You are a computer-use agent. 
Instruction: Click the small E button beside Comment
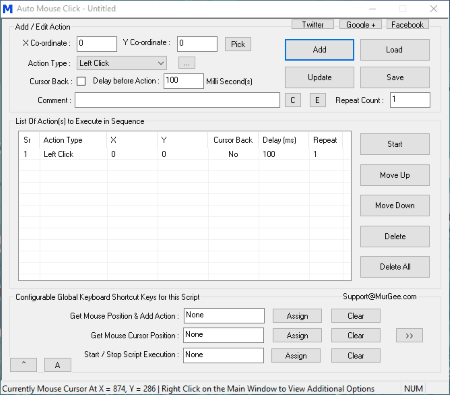tap(317, 100)
